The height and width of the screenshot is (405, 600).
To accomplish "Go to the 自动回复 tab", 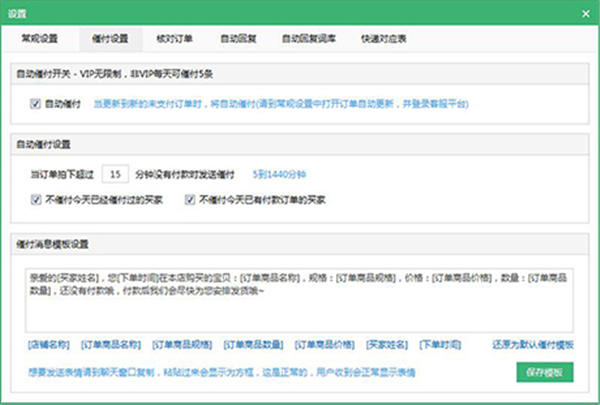I will tap(238, 39).
